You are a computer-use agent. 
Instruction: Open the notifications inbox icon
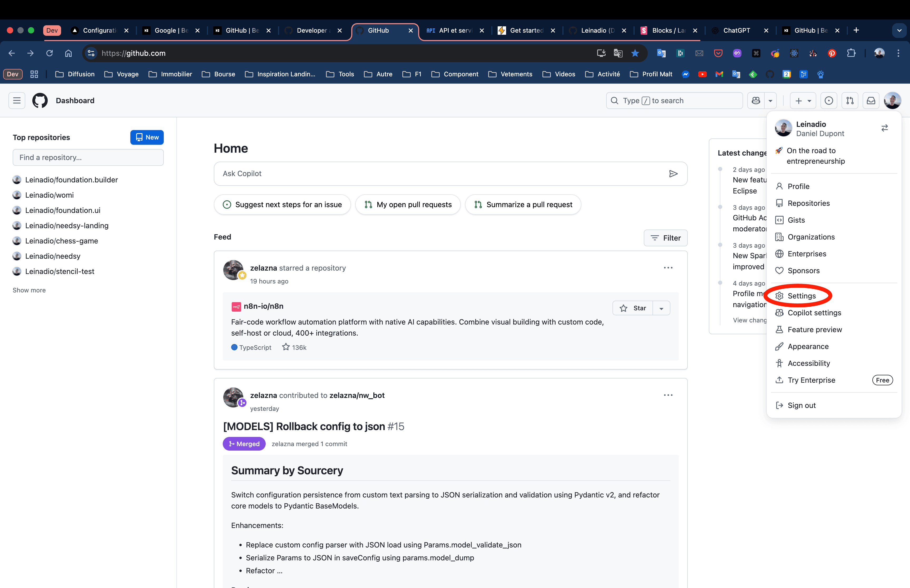871,101
